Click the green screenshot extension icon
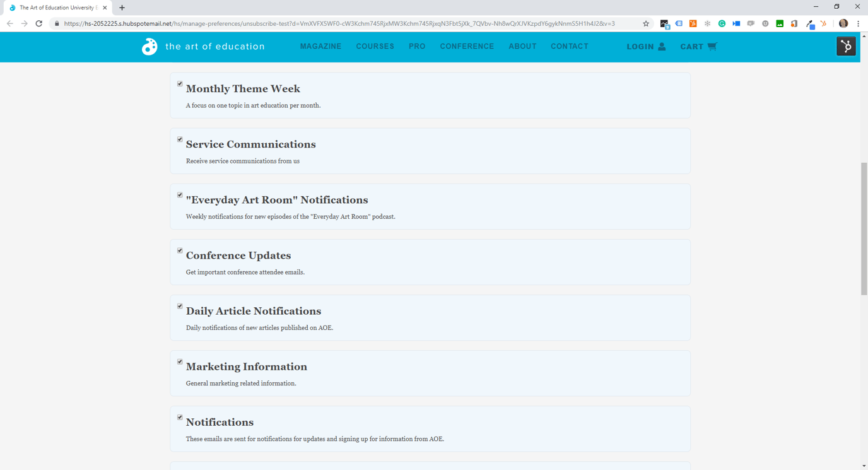Viewport: 868px width, 470px height. click(780, 23)
